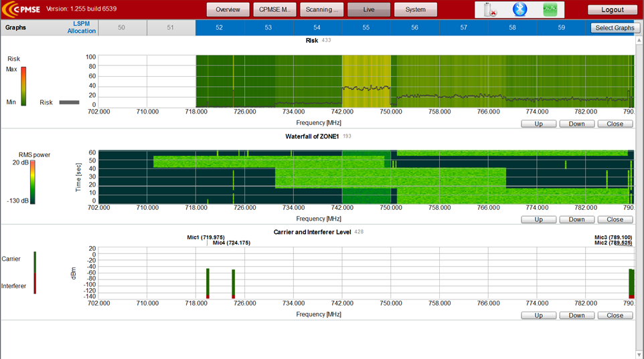Click the Mic4 (724.175) label
The height and width of the screenshot is (359, 644).
pyautogui.click(x=231, y=243)
